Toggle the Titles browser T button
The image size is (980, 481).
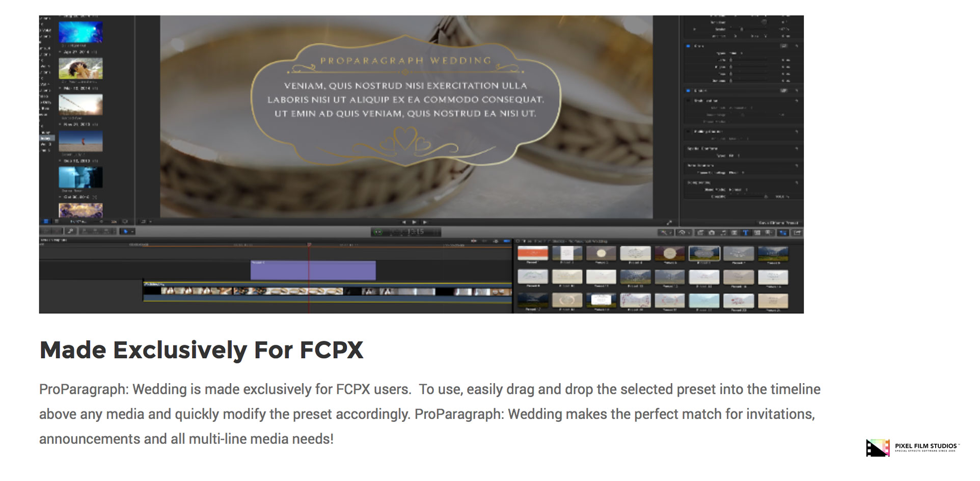746,233
